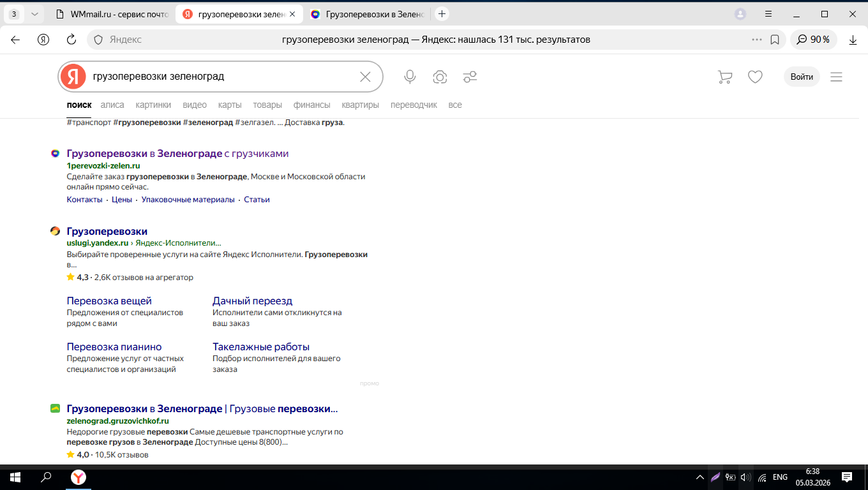Open the Перевозка пианино link
Viewport: 868px width, 490px height.
coord(114,347)
